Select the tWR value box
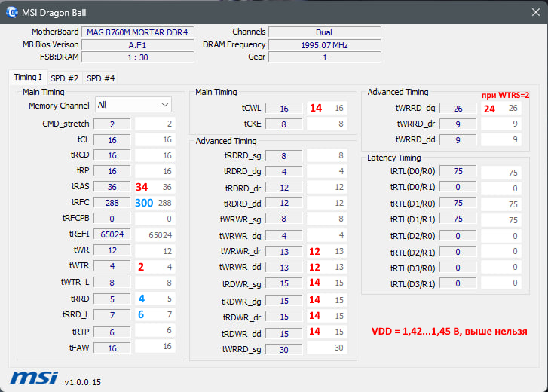The height and width of the screenshot is (392, 548). coord(112,250)
